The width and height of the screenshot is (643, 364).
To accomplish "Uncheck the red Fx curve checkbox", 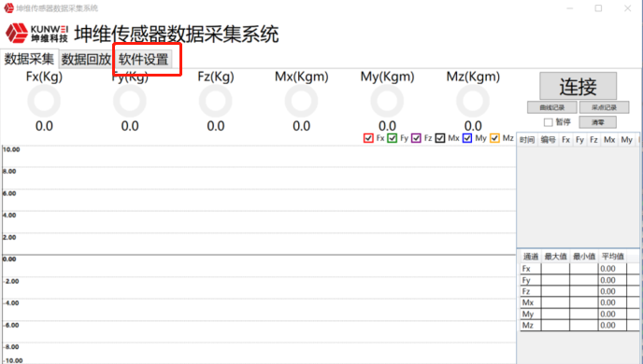I will point(368,138).
